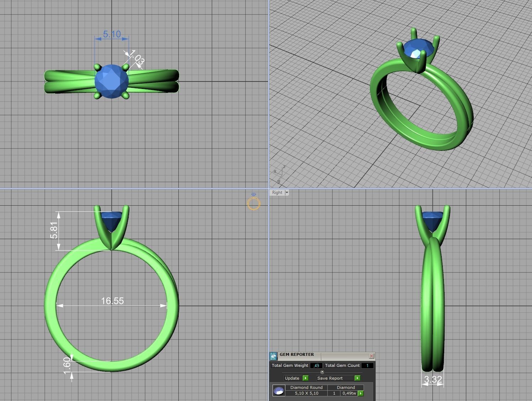This screenshot has height=401, width=532.
Task: Click the Save Report green arrow button
Action: (x=357, y=378)
